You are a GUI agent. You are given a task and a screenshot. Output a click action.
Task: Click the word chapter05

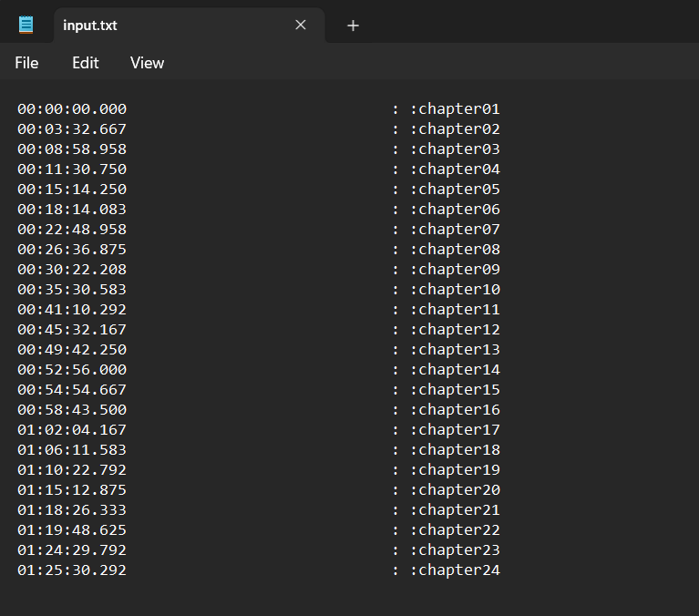[459, 189]
